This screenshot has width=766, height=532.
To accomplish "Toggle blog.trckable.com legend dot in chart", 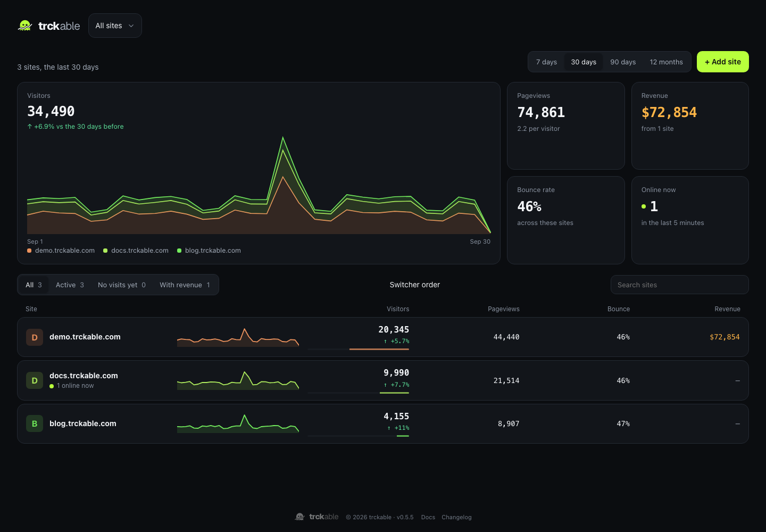I will click(x=179, y=251).
